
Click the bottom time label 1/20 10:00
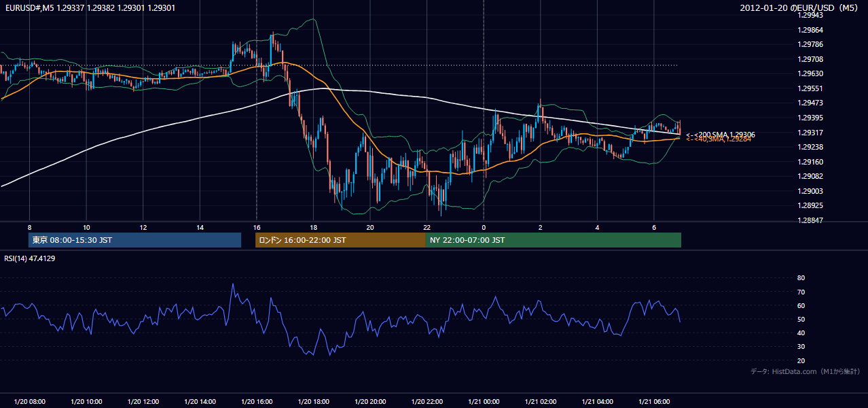point(86,402)
